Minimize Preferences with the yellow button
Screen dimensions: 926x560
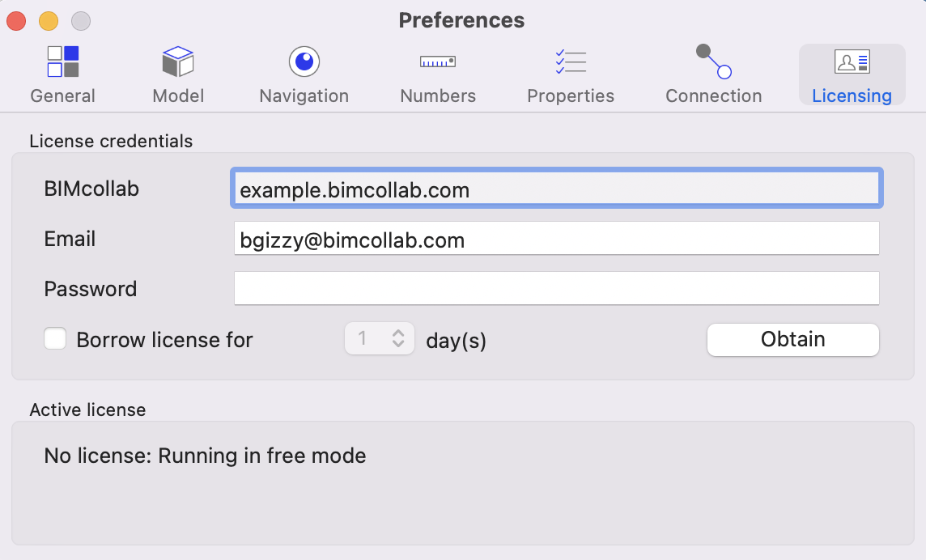[49, 21]
